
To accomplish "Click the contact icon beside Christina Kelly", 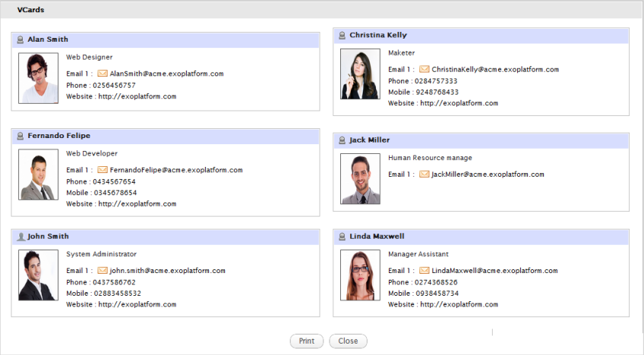I will [x=343, y=36].
